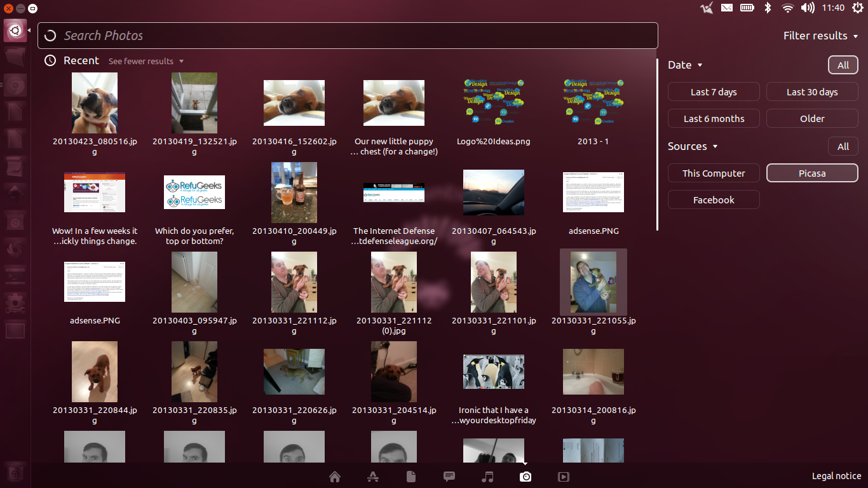Switch to the Applications lens
This screenshot has width=868, height=488.
(x=373, y=477)
